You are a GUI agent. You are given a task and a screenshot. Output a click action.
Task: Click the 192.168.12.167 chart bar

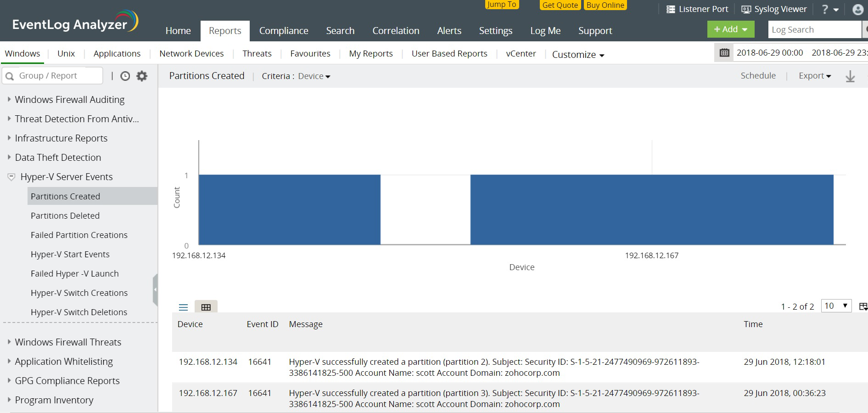652,209
